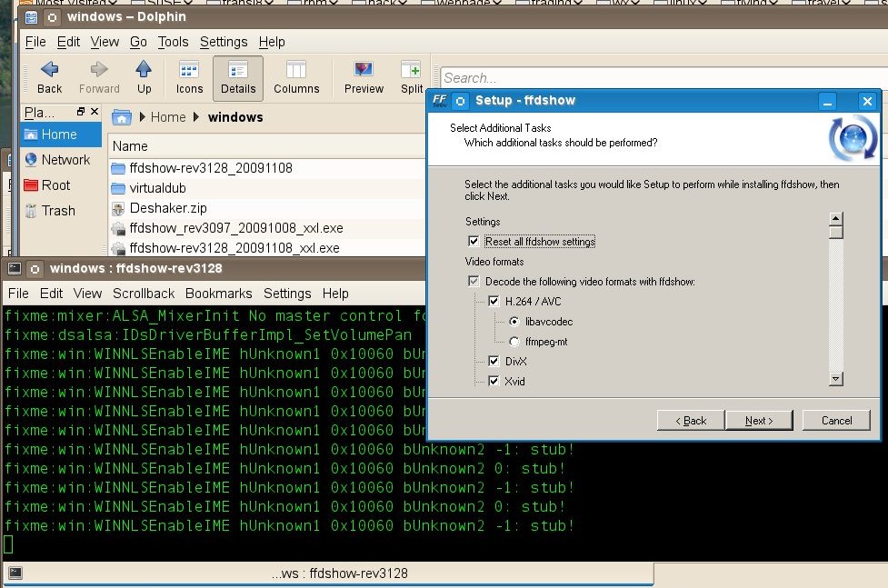Viewport: 888px width, 588px height.
Task: Click scroll down arrow in Setup task list
Action: 836,378
